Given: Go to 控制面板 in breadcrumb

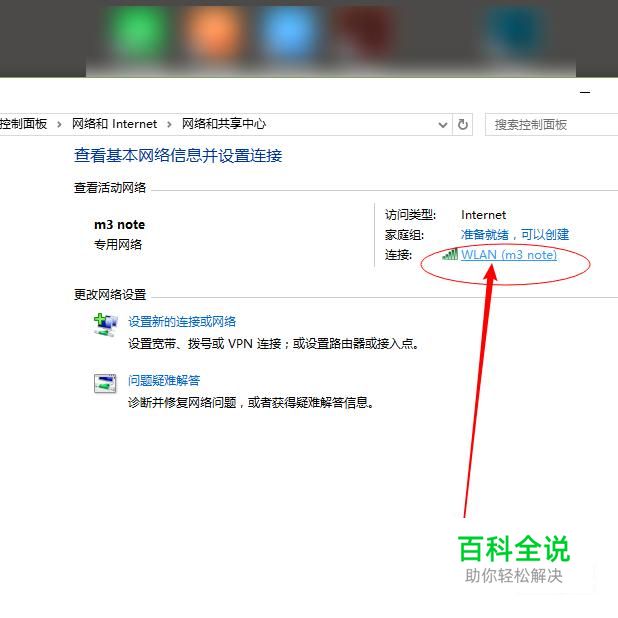Looking at the screenshot, I should (x=23, y=124).
